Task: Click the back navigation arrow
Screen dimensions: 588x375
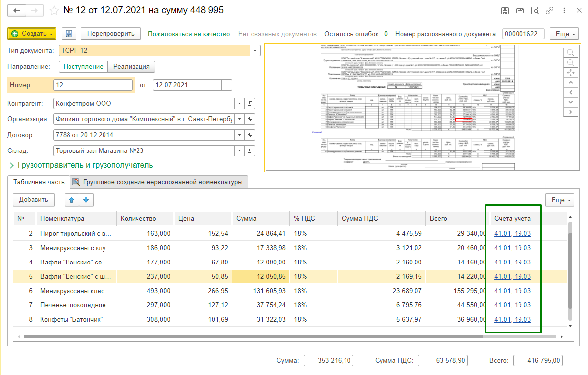Action: pyautogui.click(x=17, y=10)
